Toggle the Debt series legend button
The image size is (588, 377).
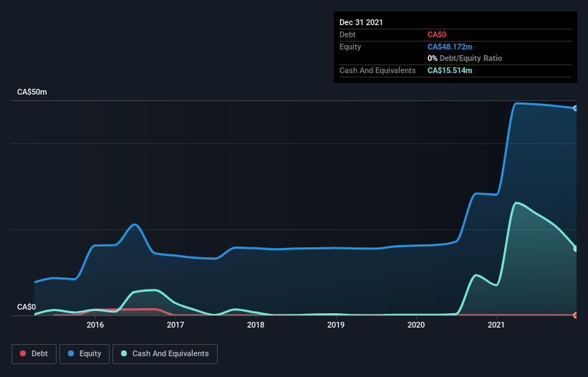click(34, 354)
